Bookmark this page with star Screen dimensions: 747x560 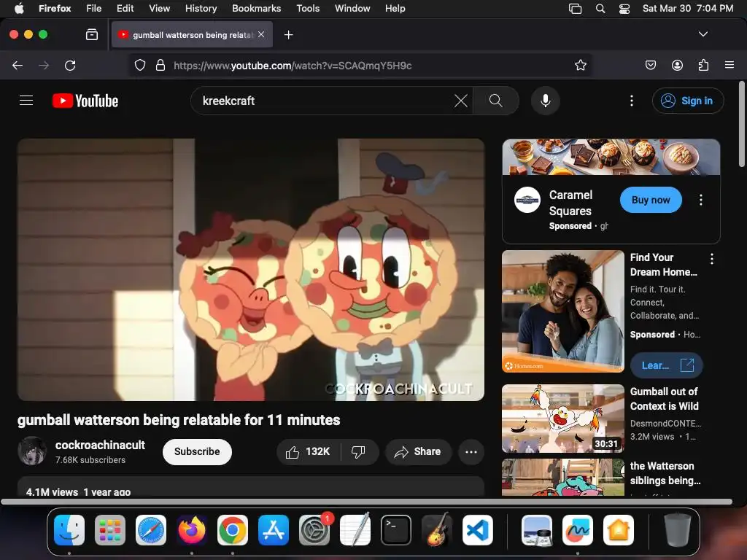(x=580, y=65)
